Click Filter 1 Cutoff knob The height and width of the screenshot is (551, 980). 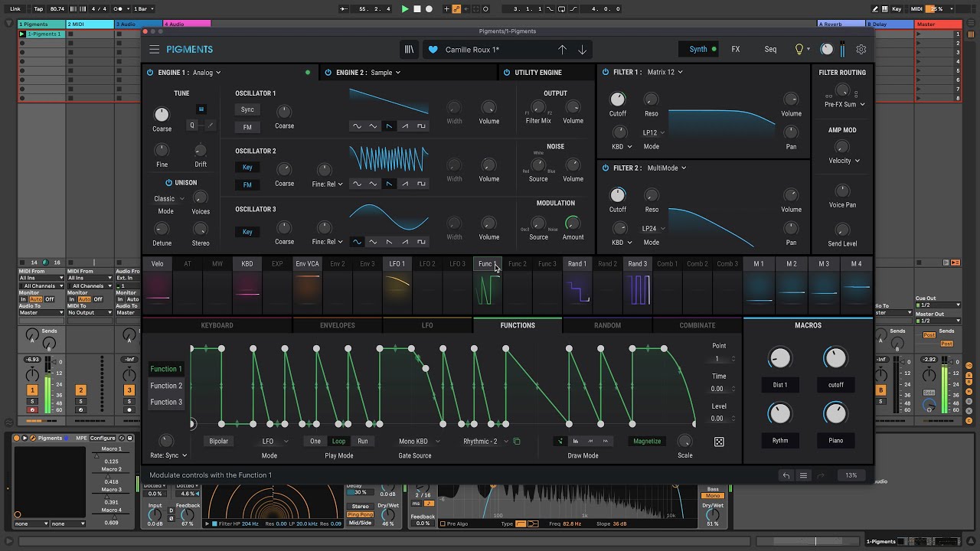(x=617, y=99)
